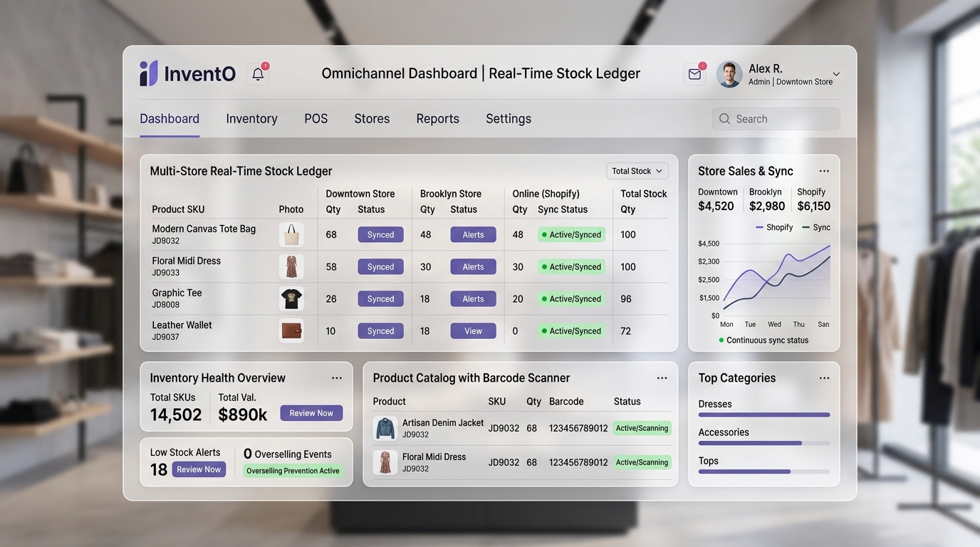Switch to the Dashboard tab
This screenshot has height=547, width=980.
170,119
